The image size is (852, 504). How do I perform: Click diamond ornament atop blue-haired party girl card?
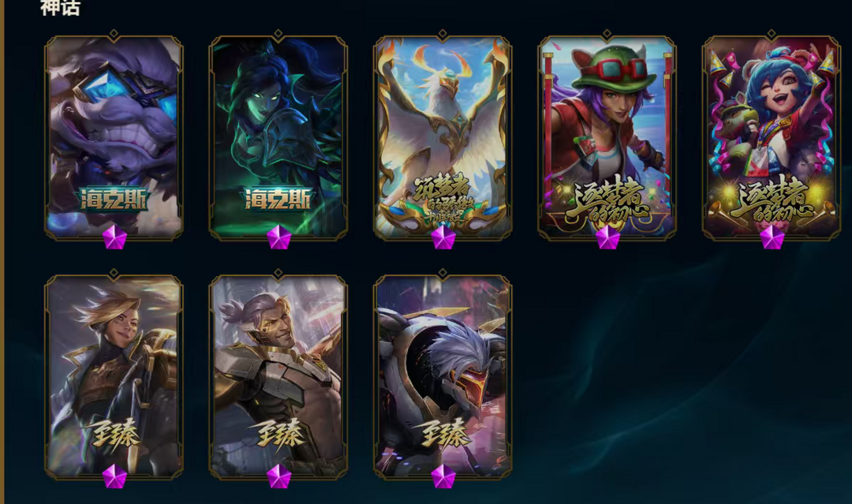772,34
